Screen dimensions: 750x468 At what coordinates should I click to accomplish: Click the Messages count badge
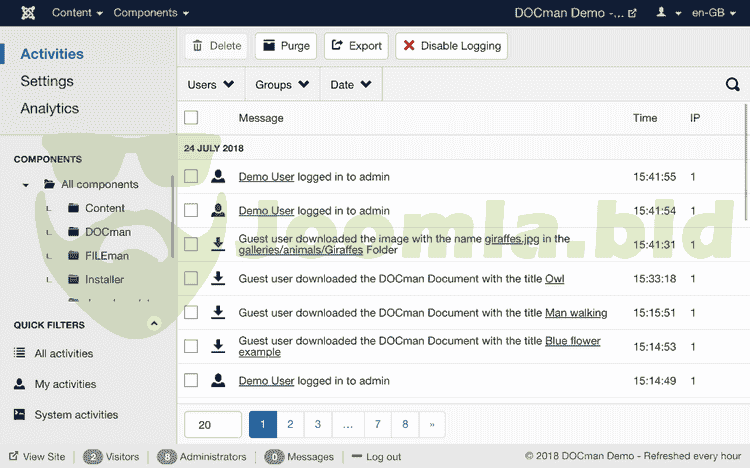point(275,457)
